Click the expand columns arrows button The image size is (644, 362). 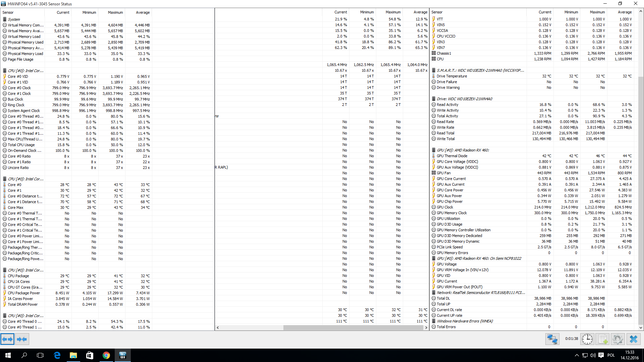[7, 339]
